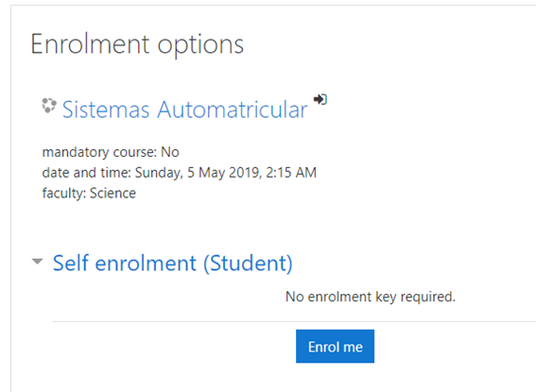536x392 pixels.
Task: Collapse the Self enrolment section triangle
Action: [37, 262]
